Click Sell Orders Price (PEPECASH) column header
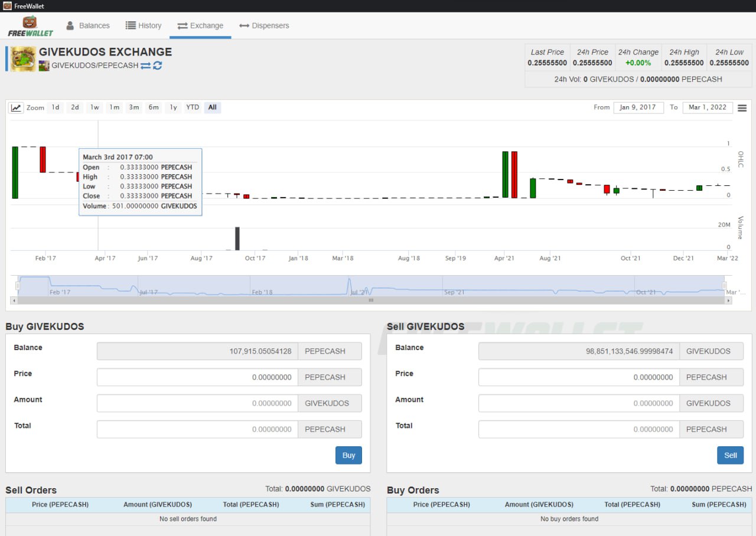The image size is (756, 536). click(x=60, y=505)
